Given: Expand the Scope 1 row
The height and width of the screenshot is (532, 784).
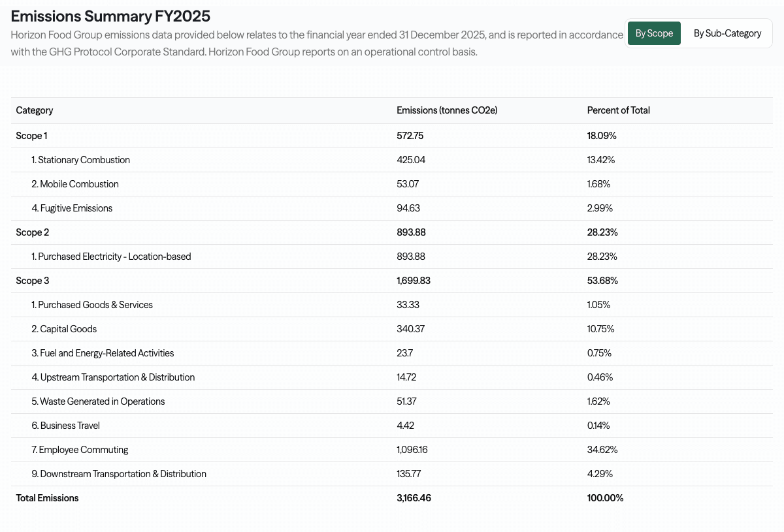Looking at the screenshot, I should tap(31, 135).
